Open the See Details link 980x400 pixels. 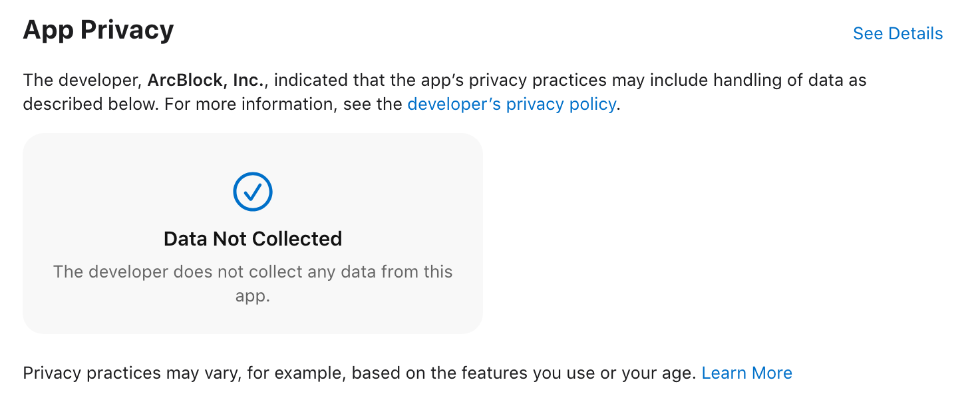(x=898, y=34)
